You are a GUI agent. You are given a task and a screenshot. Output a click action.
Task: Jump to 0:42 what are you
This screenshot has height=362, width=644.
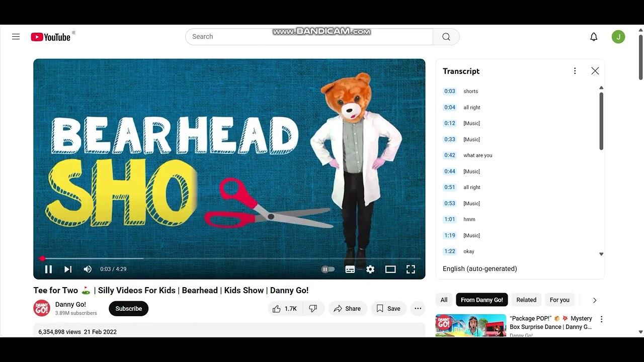518,155
